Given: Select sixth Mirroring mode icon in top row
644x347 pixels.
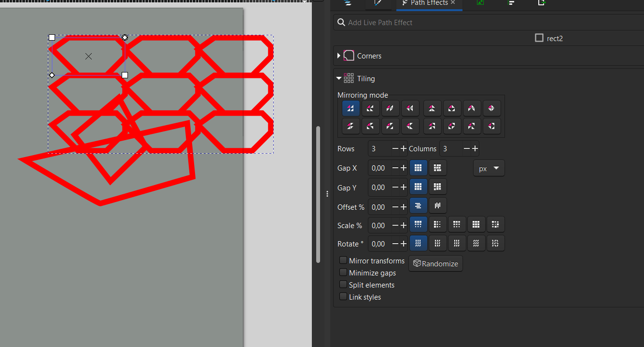Looking at the screenshot, I should click(x=452, y=108).
